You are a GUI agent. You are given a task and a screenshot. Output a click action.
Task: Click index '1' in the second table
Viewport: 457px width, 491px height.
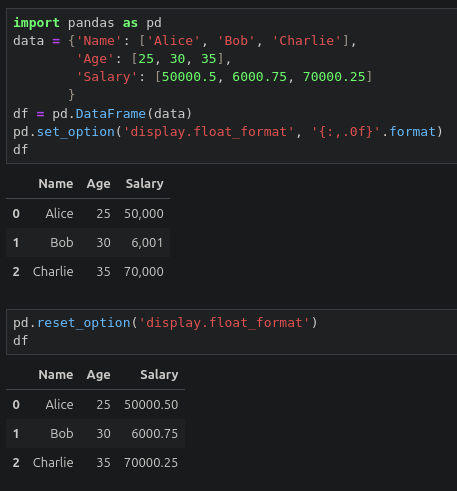coord(16,434)
